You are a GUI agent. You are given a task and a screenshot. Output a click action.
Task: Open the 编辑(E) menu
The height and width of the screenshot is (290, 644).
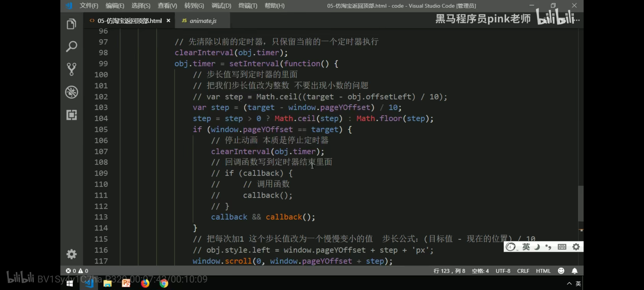(115, 6)
